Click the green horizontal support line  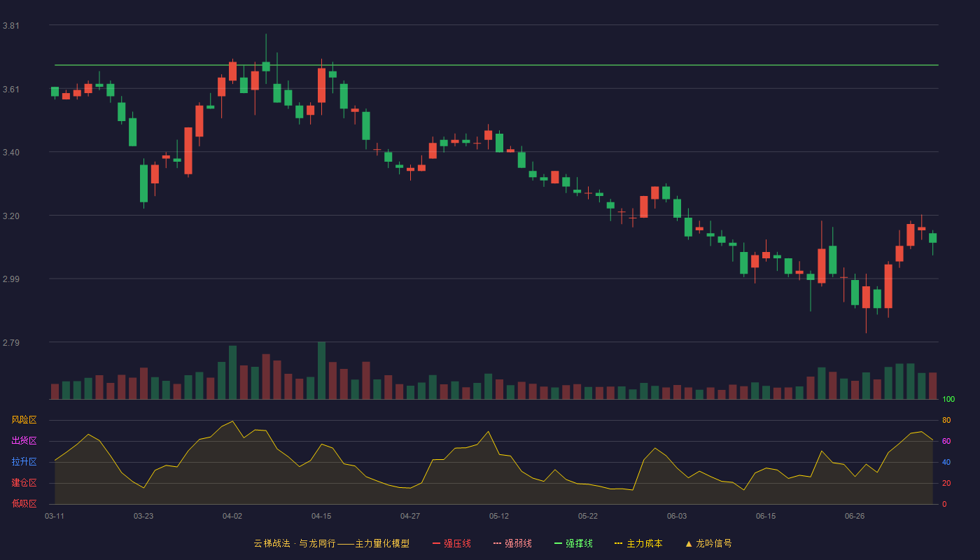coord(496,65)
